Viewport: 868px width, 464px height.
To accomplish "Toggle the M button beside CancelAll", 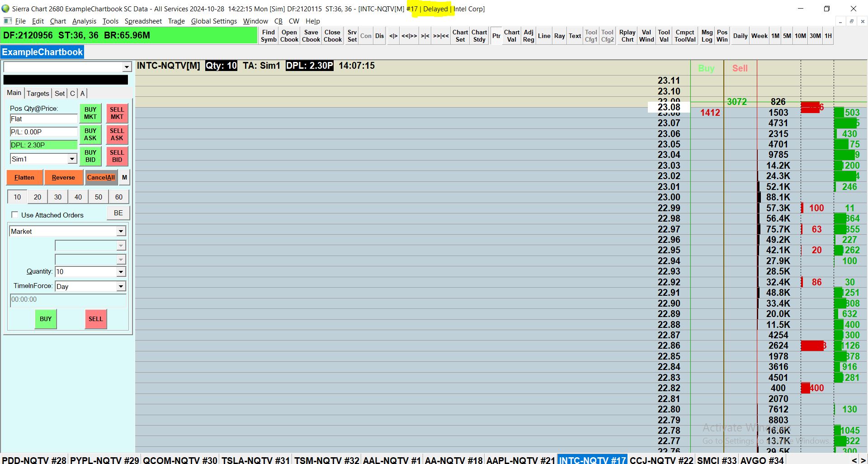I will coord(124,177).
